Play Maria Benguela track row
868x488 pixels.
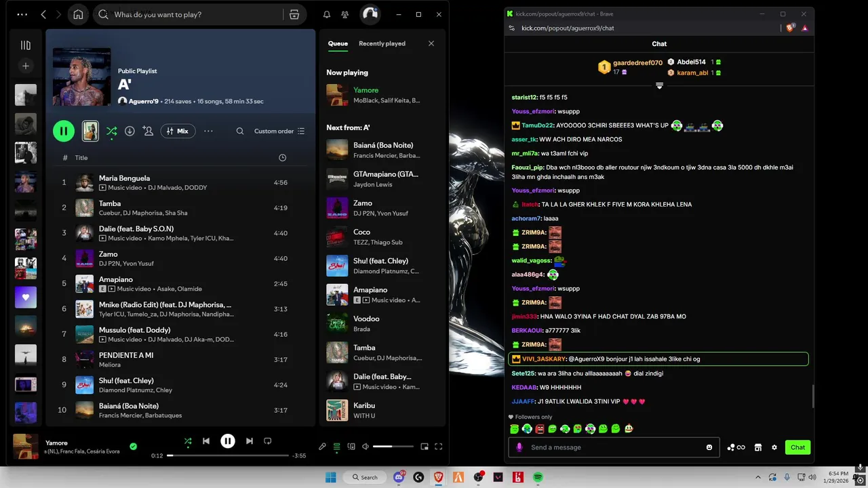pos(179,182)
